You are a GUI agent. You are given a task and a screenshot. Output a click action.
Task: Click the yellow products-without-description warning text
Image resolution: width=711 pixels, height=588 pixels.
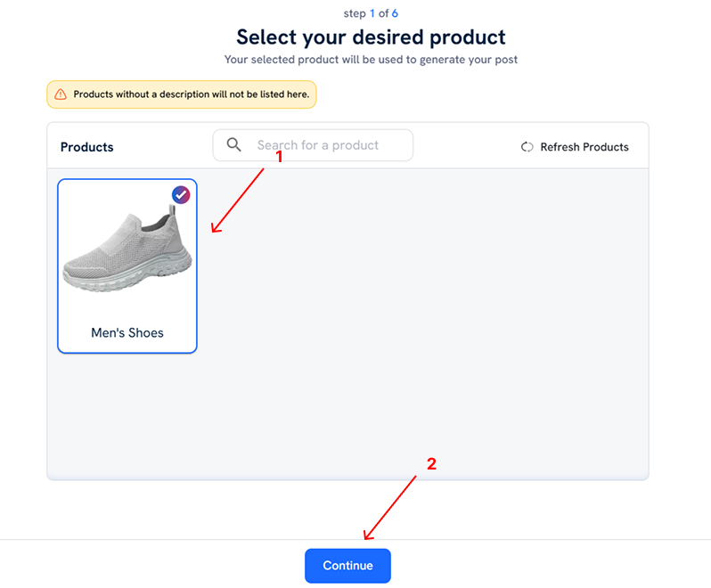point(191,94)
